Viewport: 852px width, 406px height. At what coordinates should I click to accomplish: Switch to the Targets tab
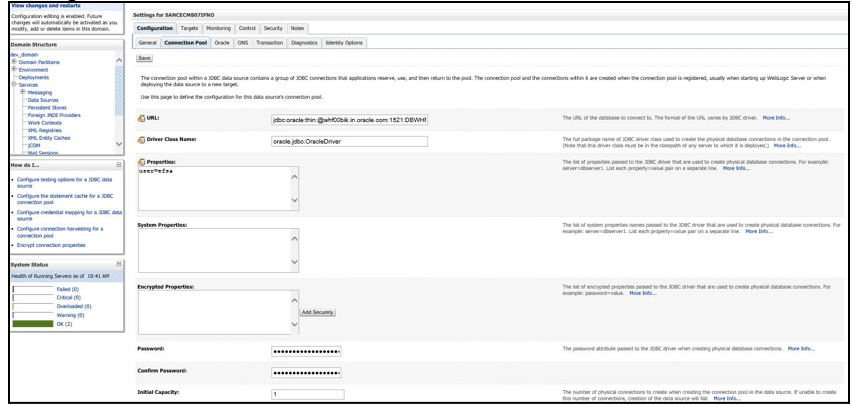(189, 28)
